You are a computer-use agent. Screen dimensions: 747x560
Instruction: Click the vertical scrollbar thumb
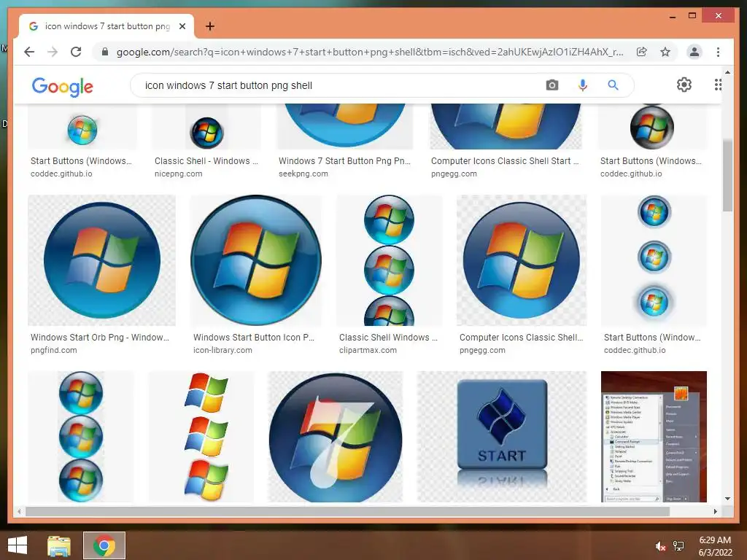tap(727, 175)
